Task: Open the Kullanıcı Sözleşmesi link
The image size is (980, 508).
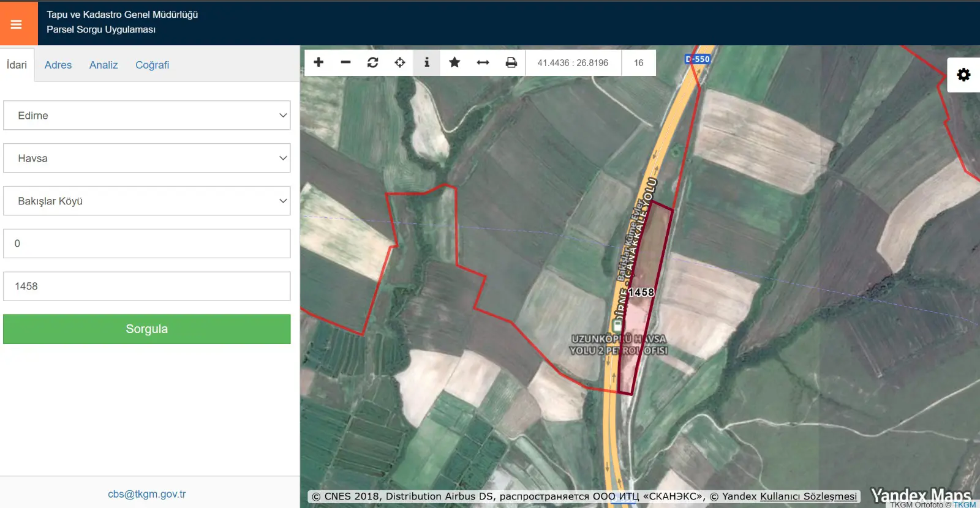Action: click(809, 496)
